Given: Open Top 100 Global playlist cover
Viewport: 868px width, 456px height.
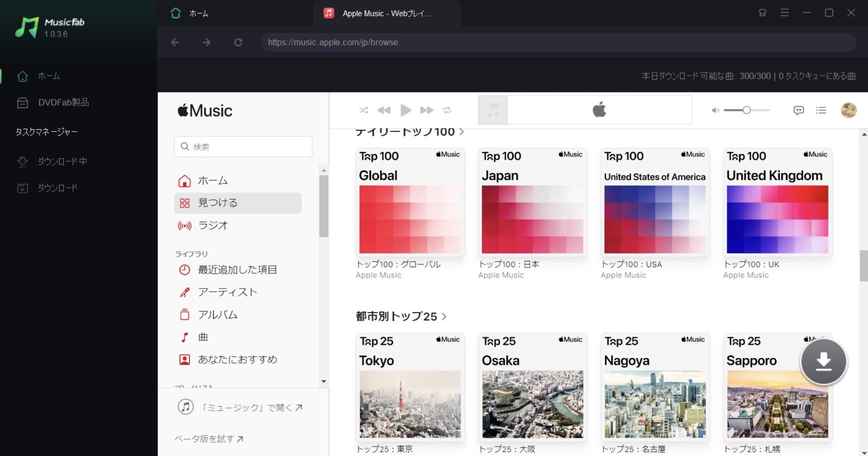Looking at the screenshot, I should point(410,202).
